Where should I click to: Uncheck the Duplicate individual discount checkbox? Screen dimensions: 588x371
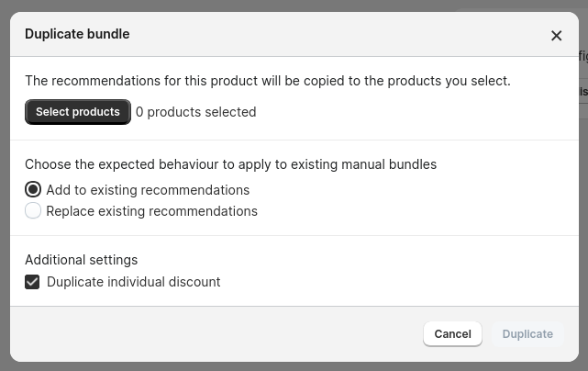pos(32,282)
